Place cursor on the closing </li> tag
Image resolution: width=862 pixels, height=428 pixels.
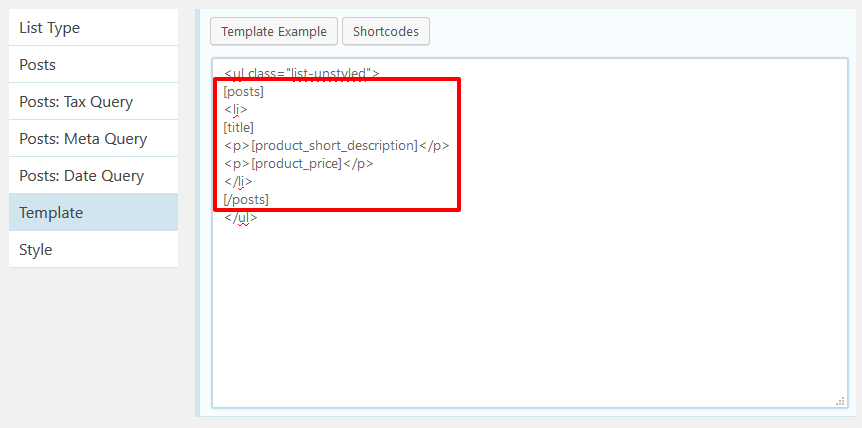coord(239,181)
